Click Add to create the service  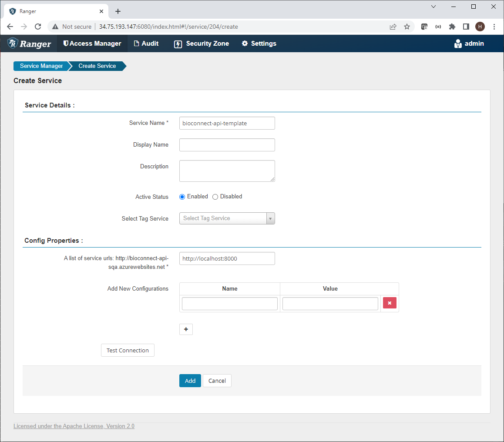[x=190, y=380]
